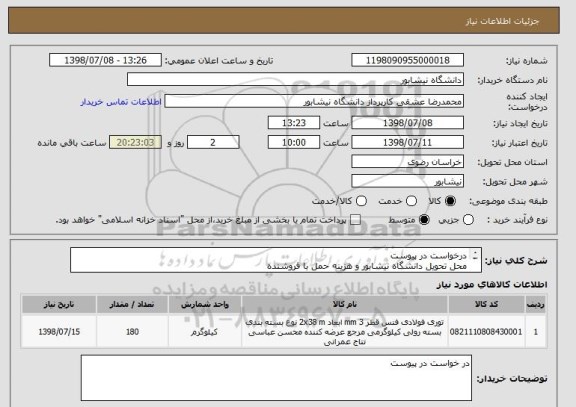
Task: Click the request creator name field
Action: click(x=314, y=101)
